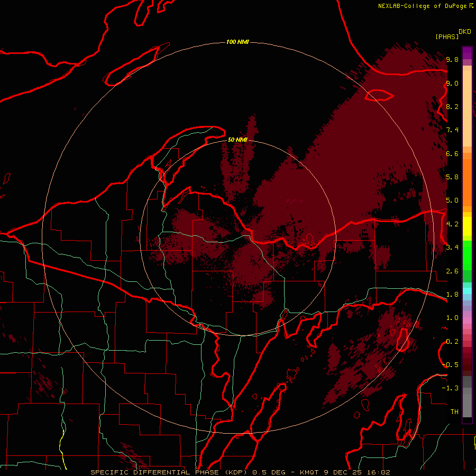Pick the large peach color bar segment
This screenshot has width=476, height=476.
click(x=467, y=109)
